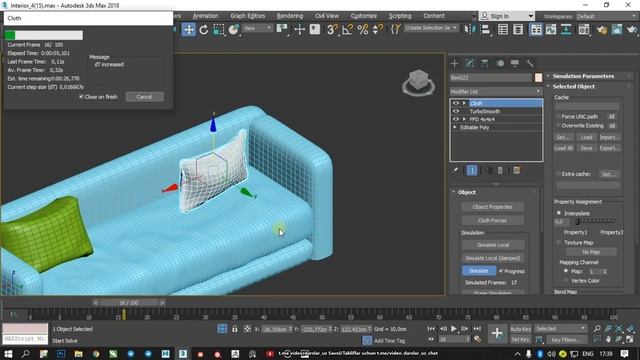
Task: Toggle Cloth modifier eye visibility
Action: point(456,103)
